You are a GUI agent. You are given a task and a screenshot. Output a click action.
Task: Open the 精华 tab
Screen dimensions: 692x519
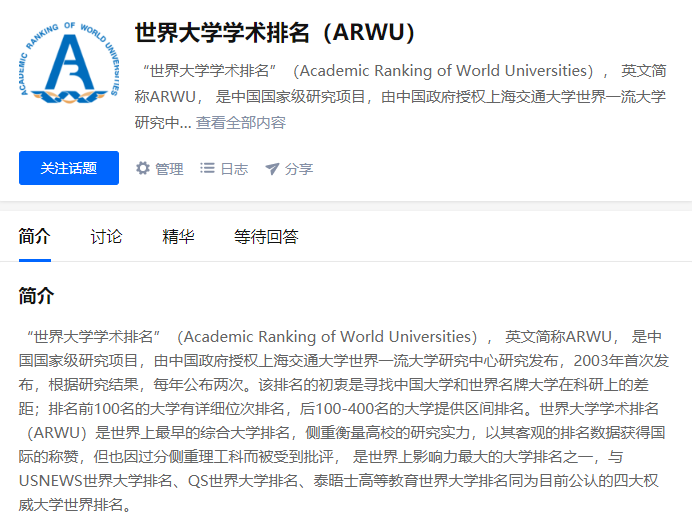178,237
